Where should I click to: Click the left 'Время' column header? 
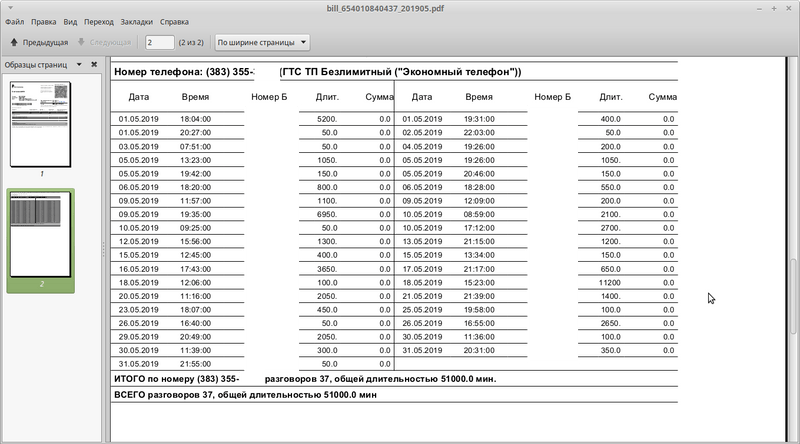[195, 97]
